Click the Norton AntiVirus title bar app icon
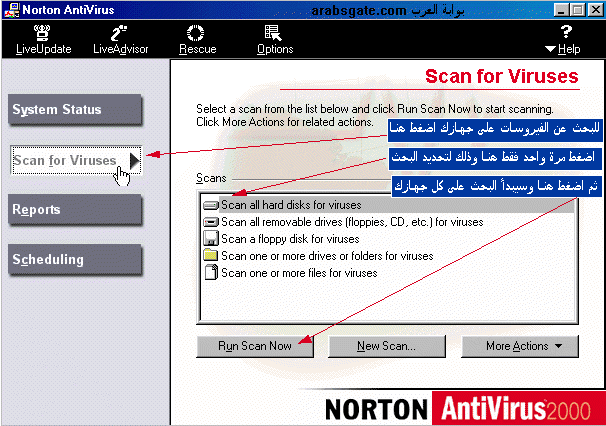606x426 pixels. [x=12, y=10]
